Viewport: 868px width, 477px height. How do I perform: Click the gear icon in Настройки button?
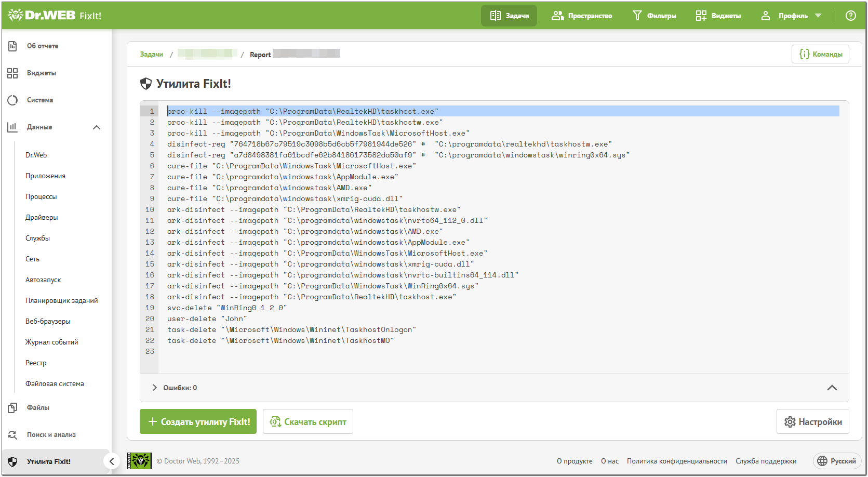point(790,422)
